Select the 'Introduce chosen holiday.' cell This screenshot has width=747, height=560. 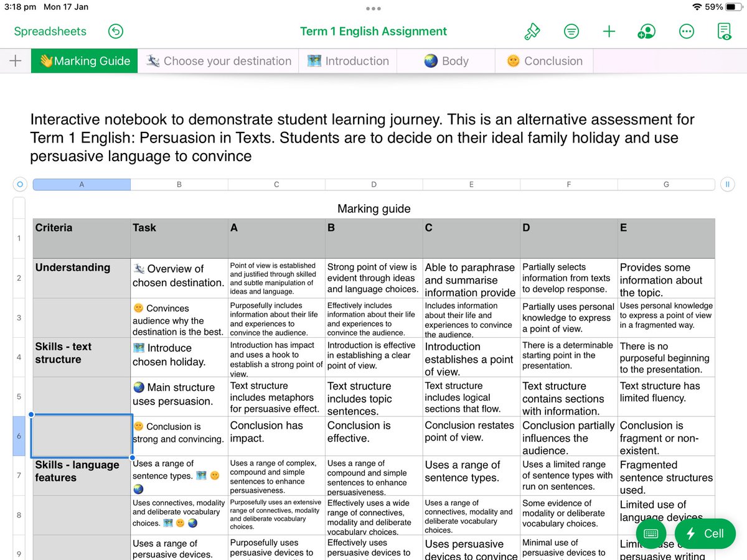tap(179, 358)
